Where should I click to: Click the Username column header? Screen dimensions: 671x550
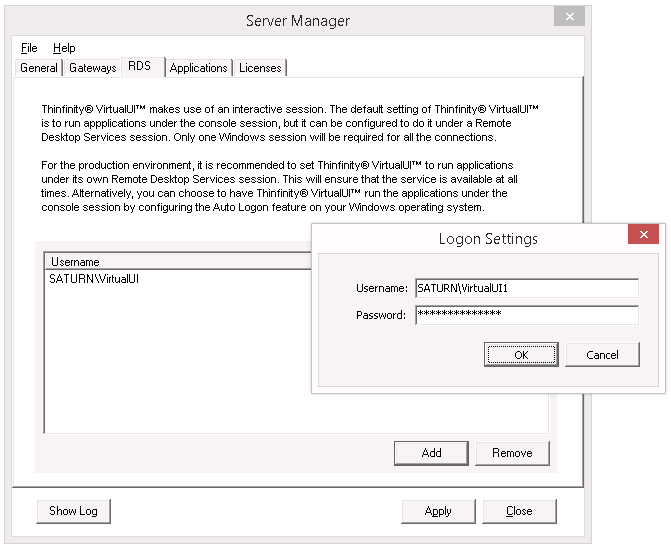click(178, 262)
